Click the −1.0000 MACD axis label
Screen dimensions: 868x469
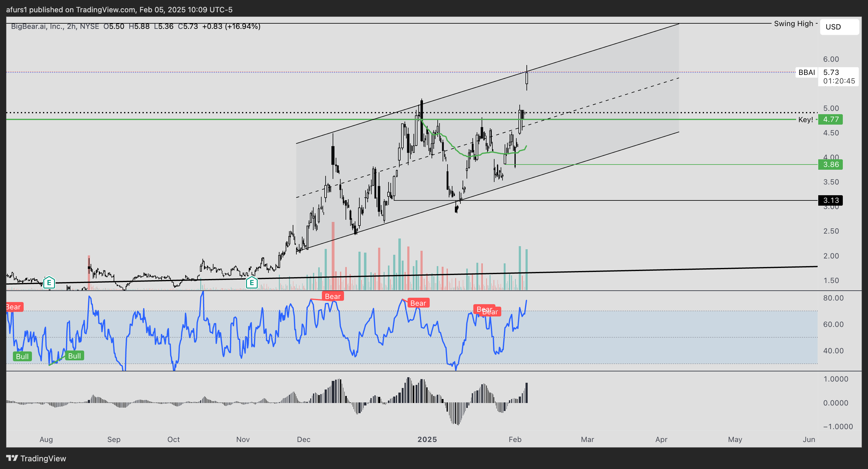tap(838, 427)
